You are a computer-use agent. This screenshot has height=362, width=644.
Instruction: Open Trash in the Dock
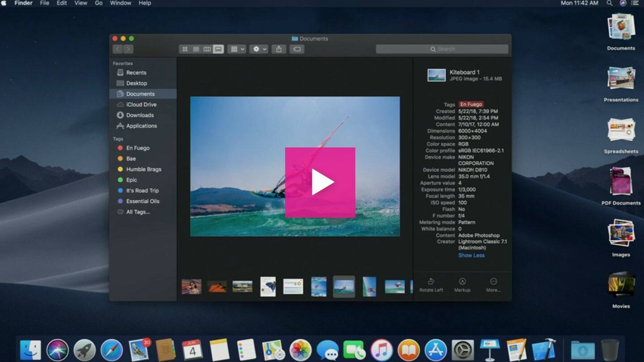click(610, 350)
